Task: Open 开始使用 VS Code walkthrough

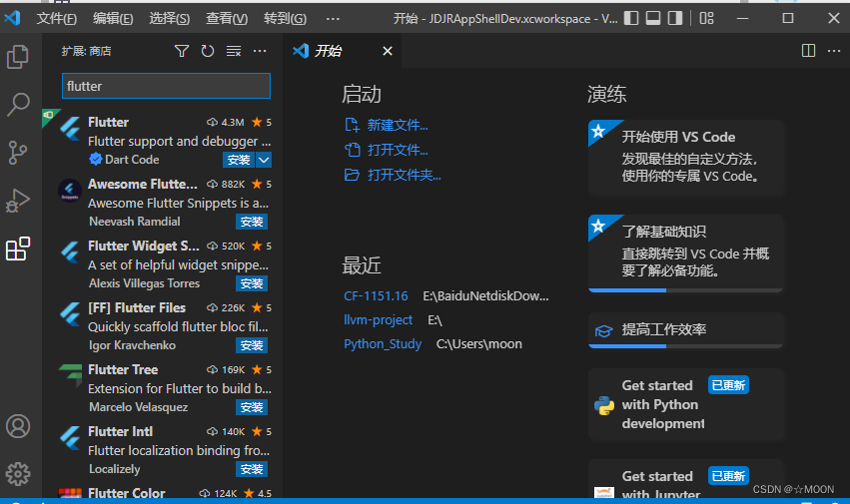Action: click(686, 158)
